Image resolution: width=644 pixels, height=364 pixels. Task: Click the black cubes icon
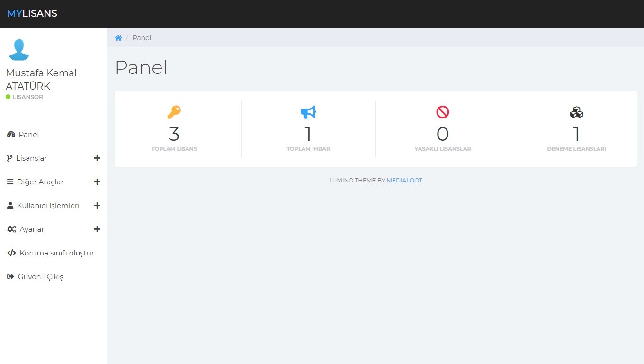point(576,112)
